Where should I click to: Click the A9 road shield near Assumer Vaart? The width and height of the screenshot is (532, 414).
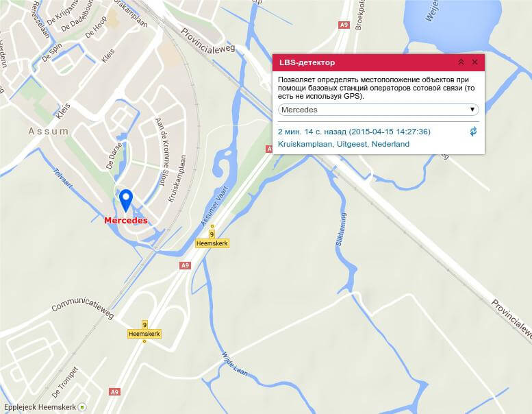(185, 265)
